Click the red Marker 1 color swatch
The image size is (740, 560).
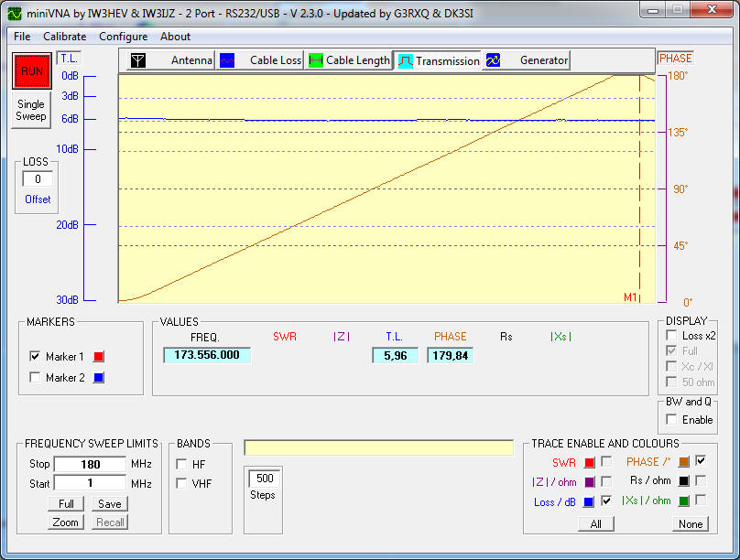[x=99, y=357]
